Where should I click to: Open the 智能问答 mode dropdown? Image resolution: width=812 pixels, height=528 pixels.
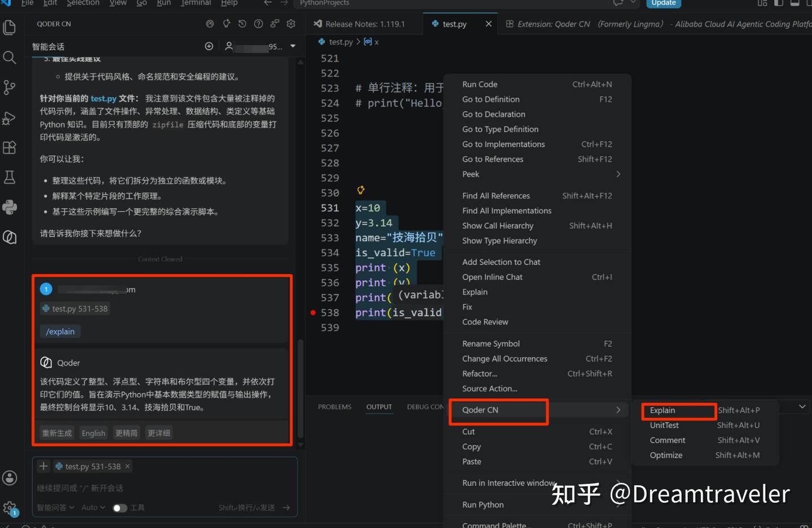click(x=56, y=508)
